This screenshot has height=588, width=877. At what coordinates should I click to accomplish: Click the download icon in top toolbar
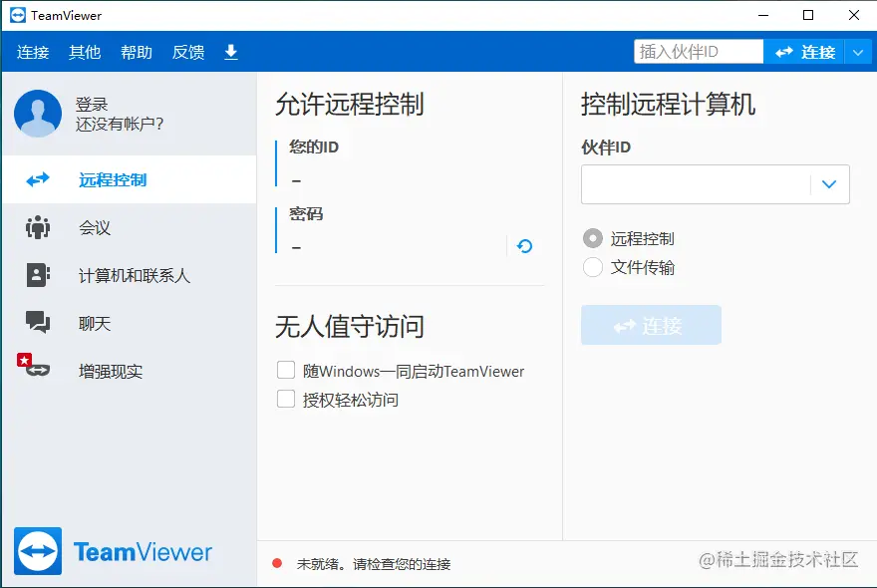click(230, 52)
